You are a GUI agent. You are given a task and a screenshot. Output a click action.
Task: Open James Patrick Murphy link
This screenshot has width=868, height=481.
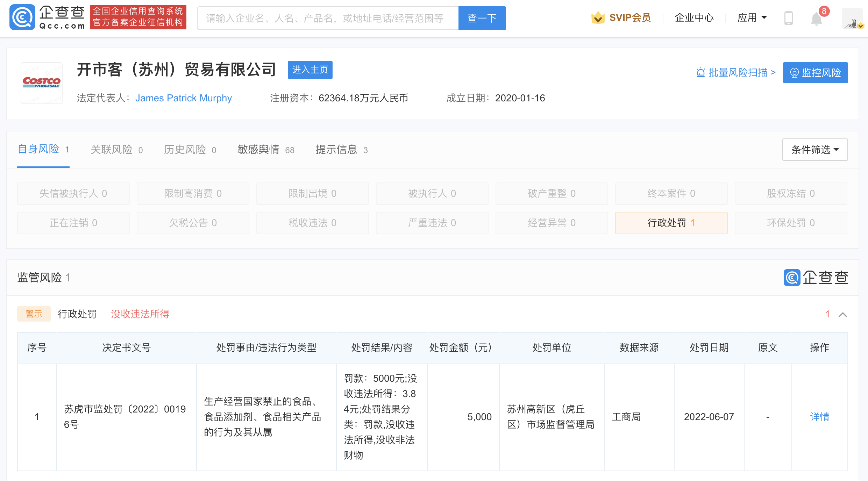[x=184, y=98]
